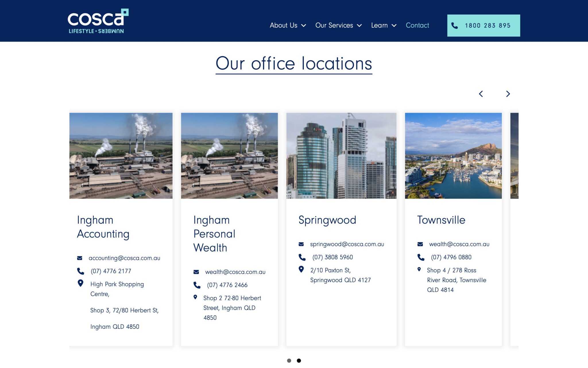Open the Contact menu item
The width and height of the screenshot is (588, 368).
[417, 25]
